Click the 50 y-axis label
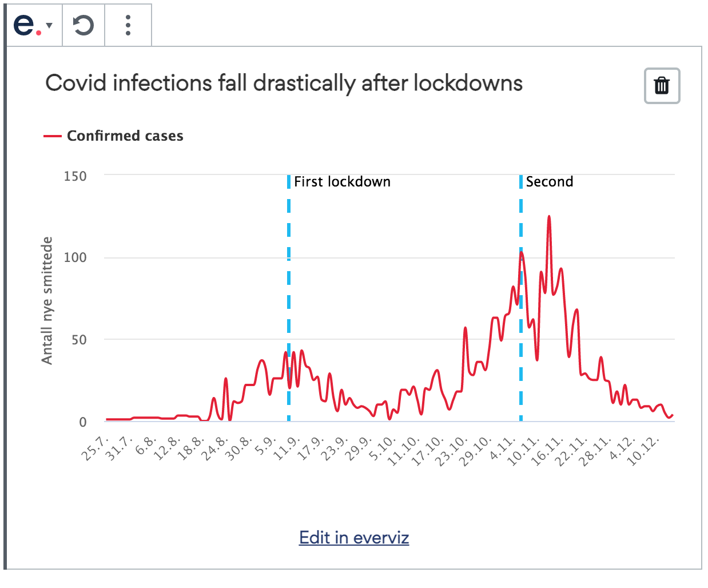Image resolution: width=708 pixels, height=588 pixels. pos(79,340)
